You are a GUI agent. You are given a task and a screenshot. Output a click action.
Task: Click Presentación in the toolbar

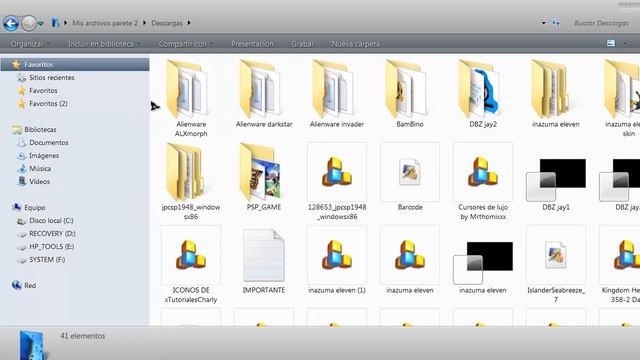pos(252,44)
